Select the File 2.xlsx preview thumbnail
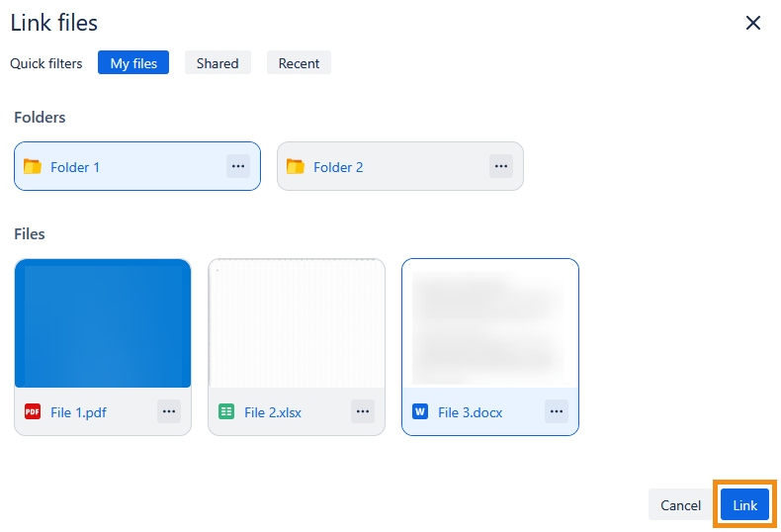Image resolution: width=781 pixels, height=532 pixels. click(297, 323)
